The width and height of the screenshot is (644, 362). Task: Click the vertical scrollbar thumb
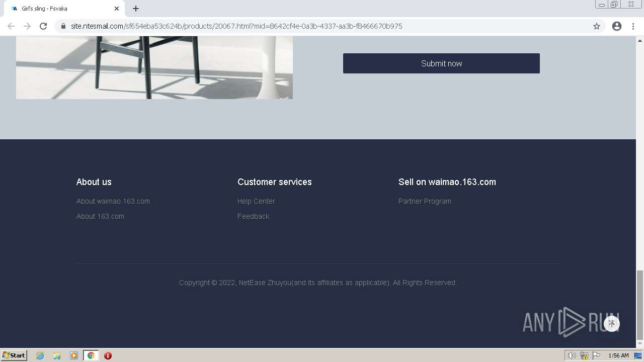[640, 305]
